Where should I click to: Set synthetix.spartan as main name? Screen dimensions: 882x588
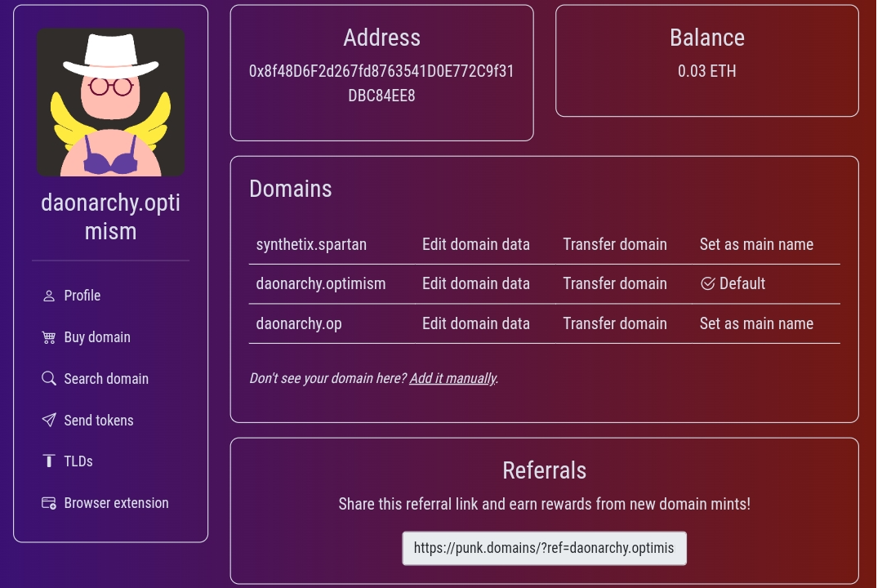756,244
